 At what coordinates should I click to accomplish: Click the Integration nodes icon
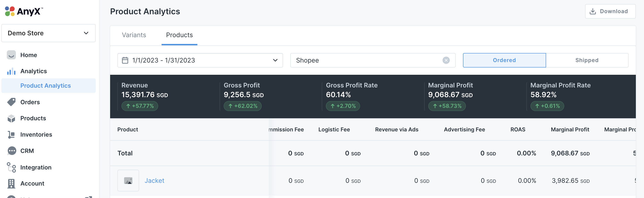point(11,167)
